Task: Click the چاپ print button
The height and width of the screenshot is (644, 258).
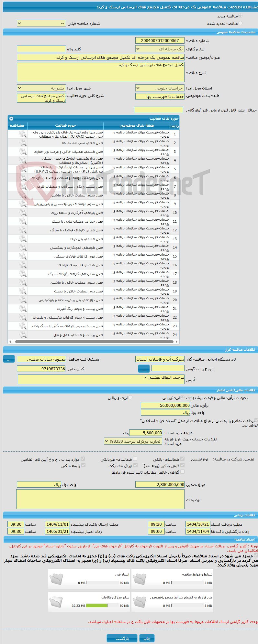Action: 147,639
